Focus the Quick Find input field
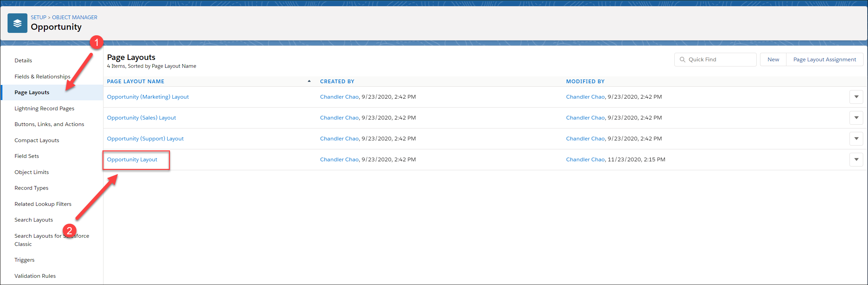 (x=715, y=60)
